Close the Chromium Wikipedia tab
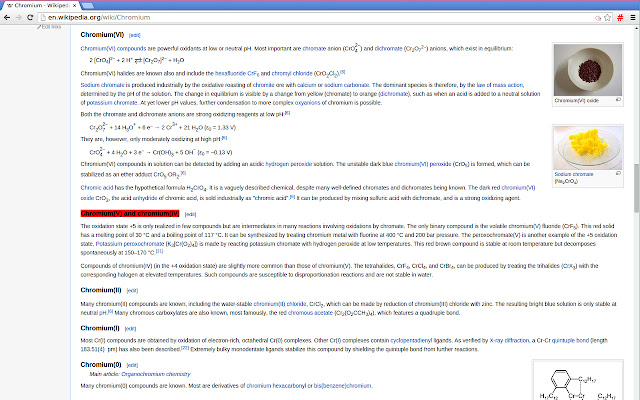 tap(75, 5)
